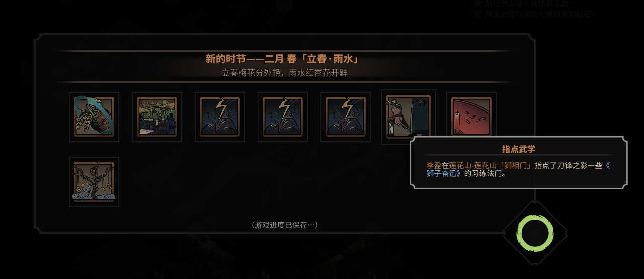Image resolution: width=644 pixels, height=279 pixels.
Task: Click the 游戏进度已保存 save status text
Action: coord(284,225)
